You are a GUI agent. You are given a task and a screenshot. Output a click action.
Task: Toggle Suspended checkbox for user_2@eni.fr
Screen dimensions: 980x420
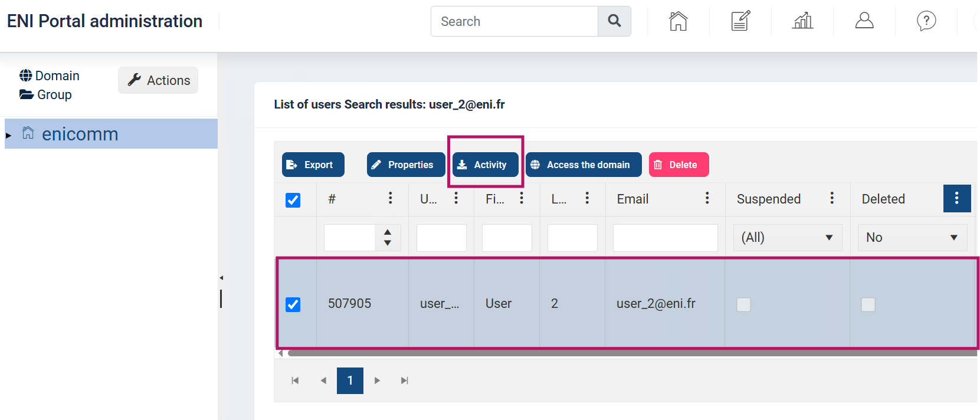pos(743,304)
